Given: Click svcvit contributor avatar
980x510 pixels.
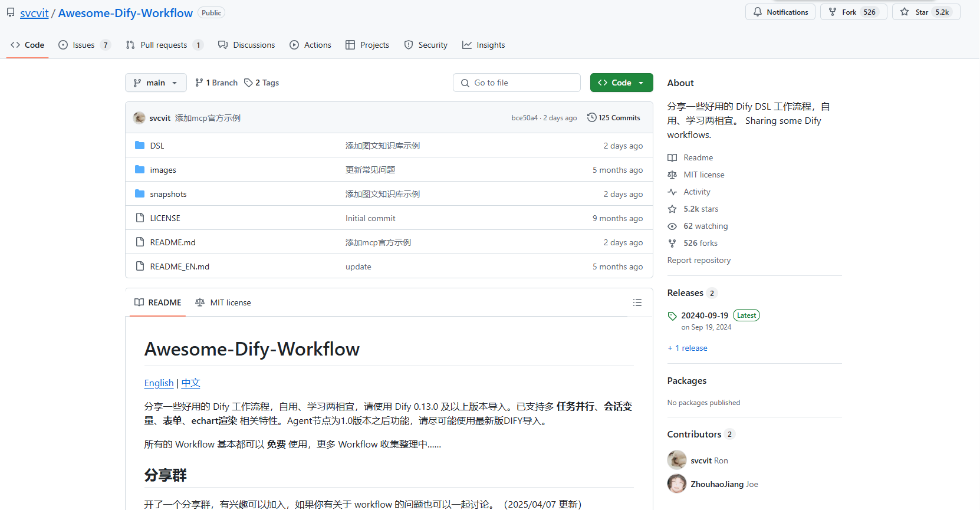Looking at the screenshot, I should 677,460.
